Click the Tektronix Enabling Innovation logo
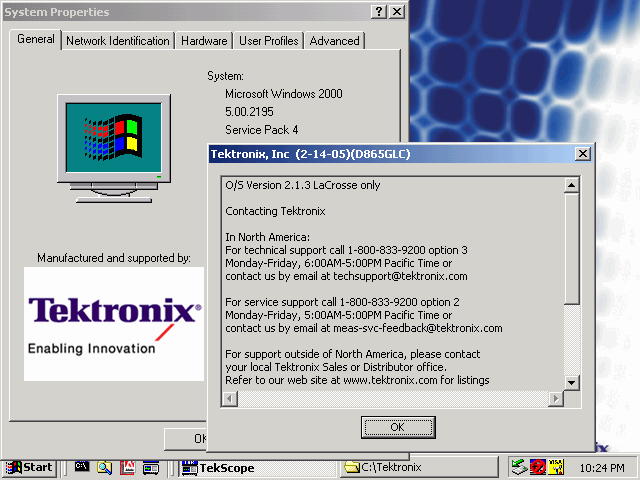640x480 pixels. 114,324
